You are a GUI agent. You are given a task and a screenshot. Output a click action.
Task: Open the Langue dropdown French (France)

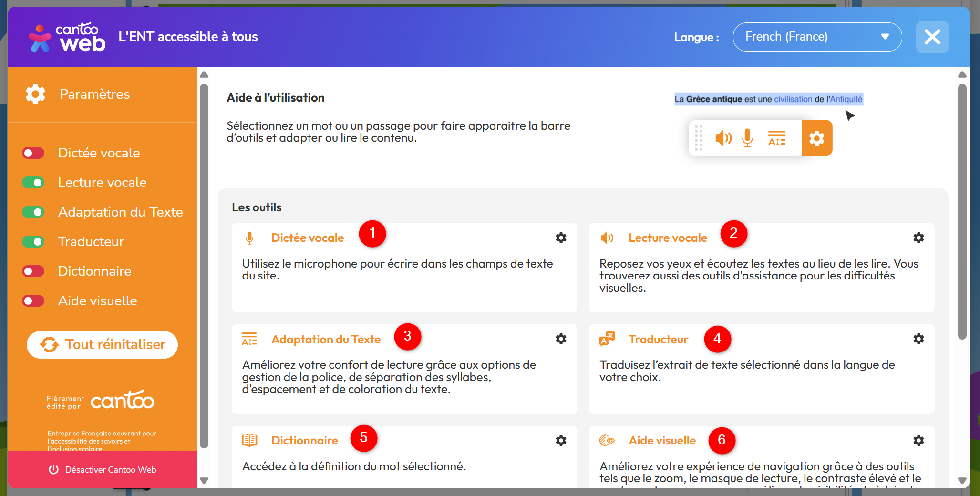pyautogui.click(x=817, y=37)
